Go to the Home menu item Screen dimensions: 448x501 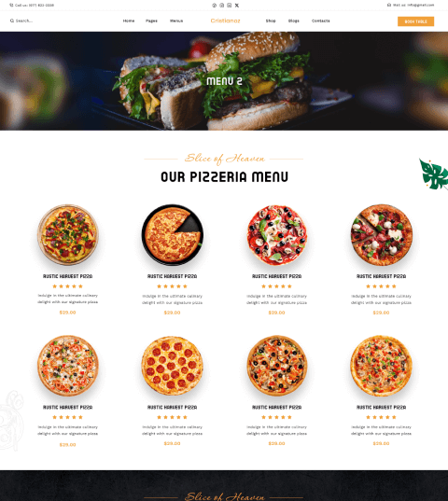(x=129, y=21)
